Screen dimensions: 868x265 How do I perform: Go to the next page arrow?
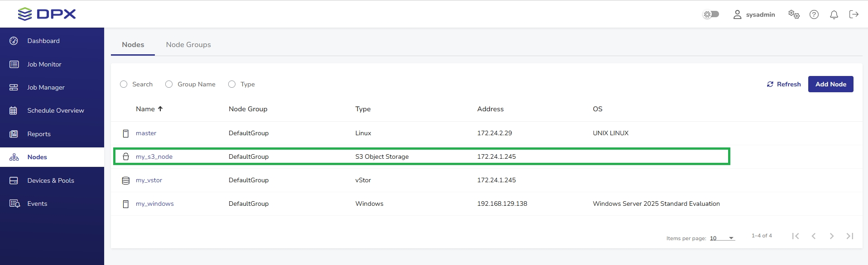point(831,236)
